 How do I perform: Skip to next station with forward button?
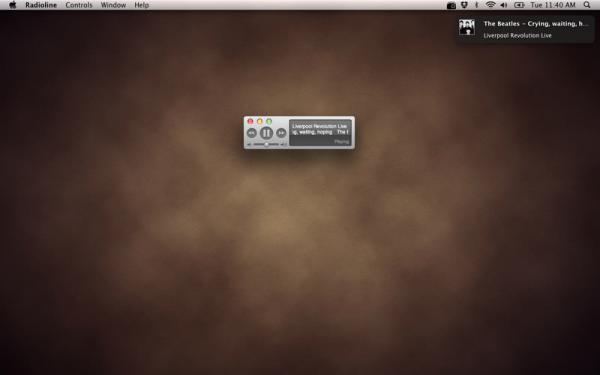(x=281, y=133)
